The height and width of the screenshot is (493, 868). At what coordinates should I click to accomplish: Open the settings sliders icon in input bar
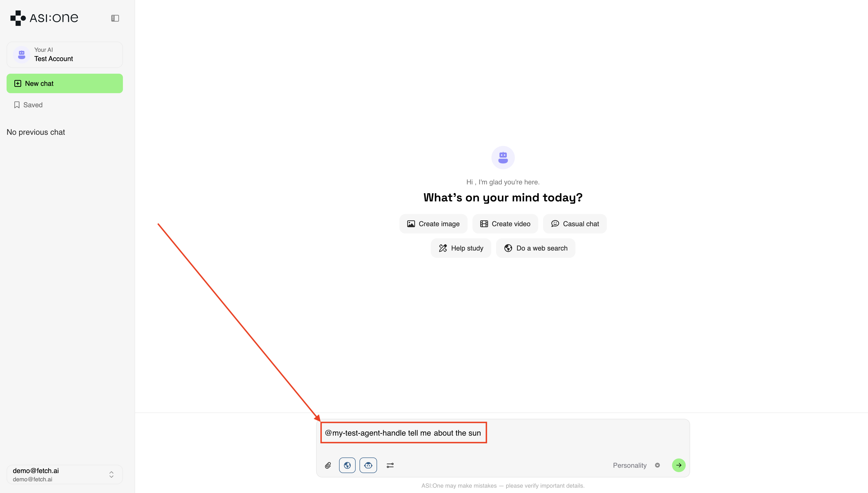tap(390, 465)
